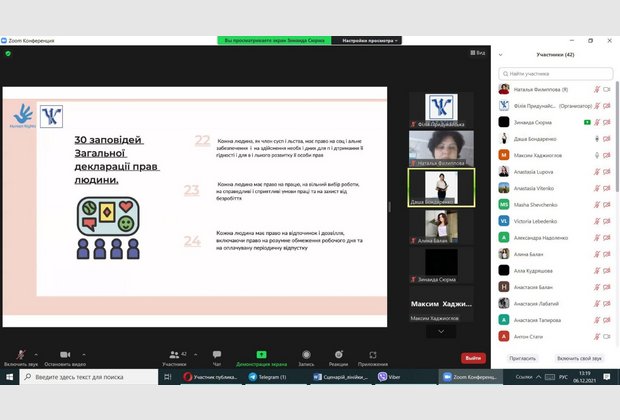The image size is (620, 420).
Task: Open the Настройки просмотра dropdown
Action: point(371,40)
